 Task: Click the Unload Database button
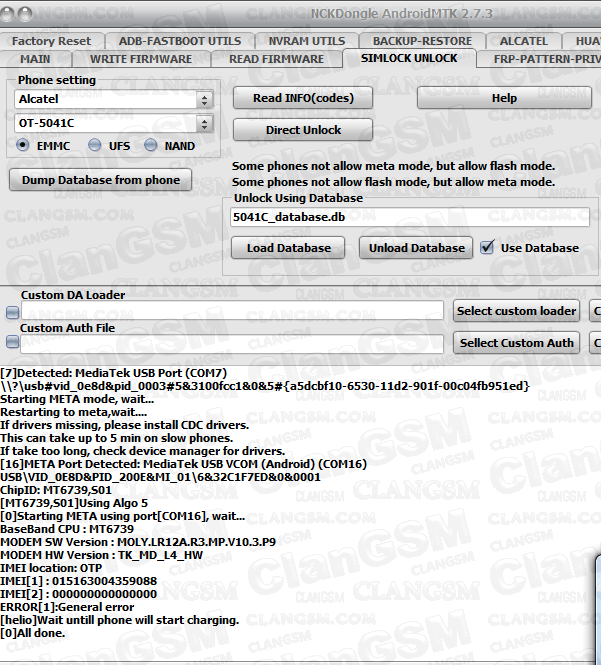pyautogui.click(x=416, y=248)
